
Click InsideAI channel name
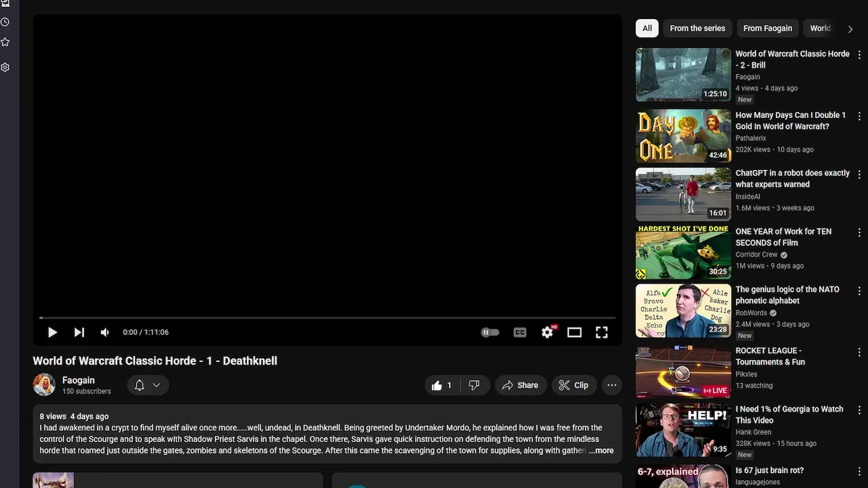[x=748, y=197]
